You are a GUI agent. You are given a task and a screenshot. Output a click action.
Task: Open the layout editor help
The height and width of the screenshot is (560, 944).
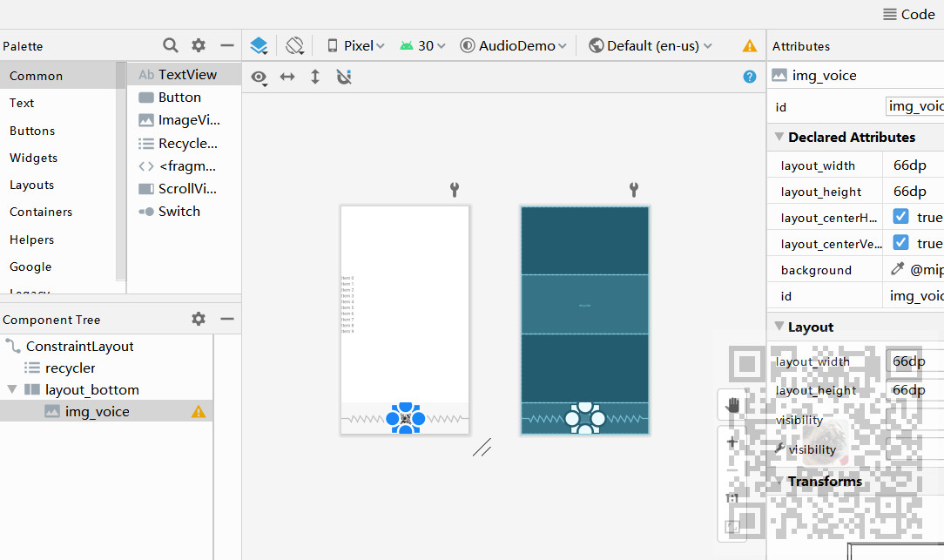[750, 77]
